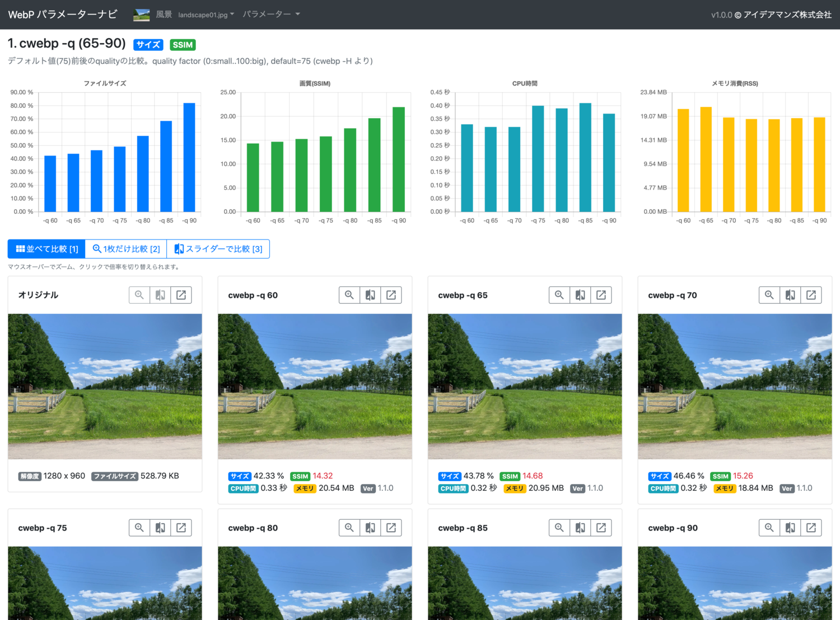The image size is (840, 620).
Task: Open cwebp -q 65 in new tab icon
Action: pos(601,295)
